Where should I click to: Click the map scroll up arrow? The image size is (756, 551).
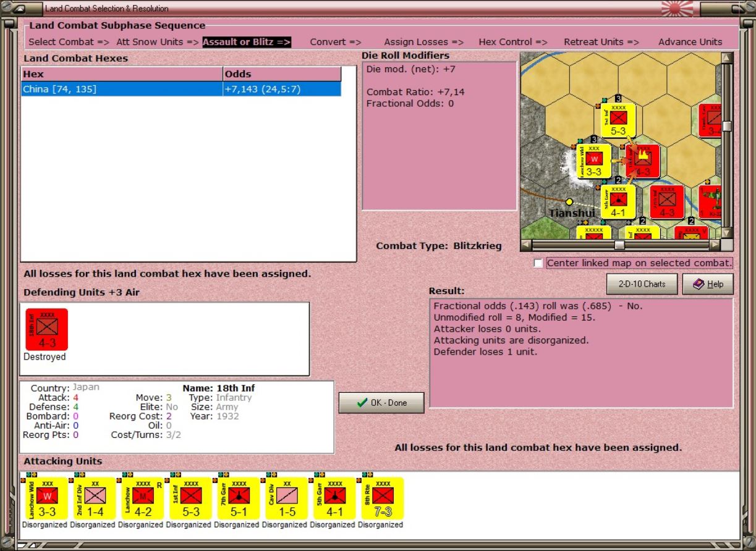point(727,58)
